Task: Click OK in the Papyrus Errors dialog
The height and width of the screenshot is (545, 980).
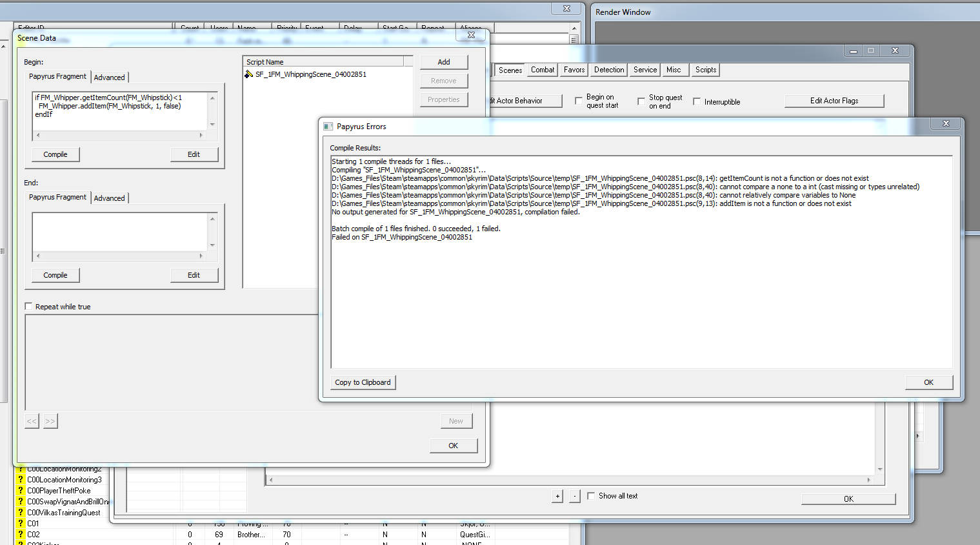Action: tap(928, 382)
